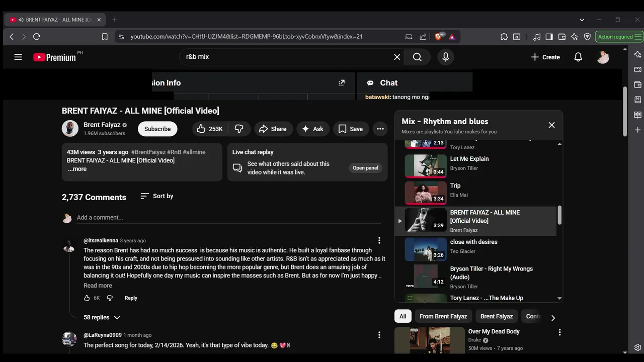Reply to the @itsrealkenna comment
Screen dimensions: 644x362
[131, 298]
